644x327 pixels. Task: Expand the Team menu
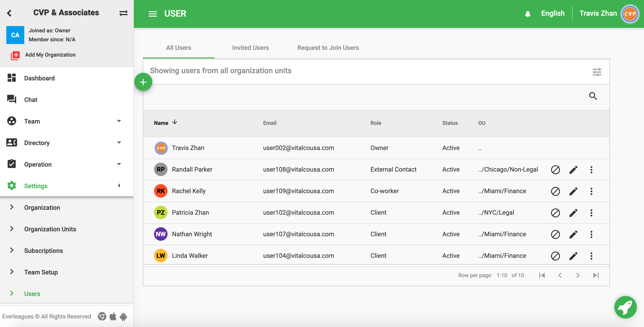[119, 121]
